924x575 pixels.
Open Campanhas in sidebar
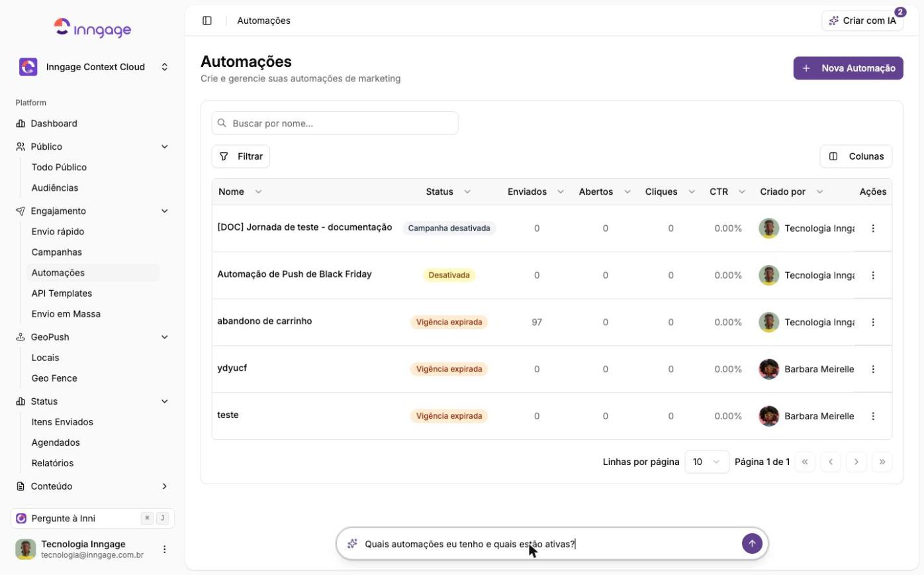(x=57, y=252)
